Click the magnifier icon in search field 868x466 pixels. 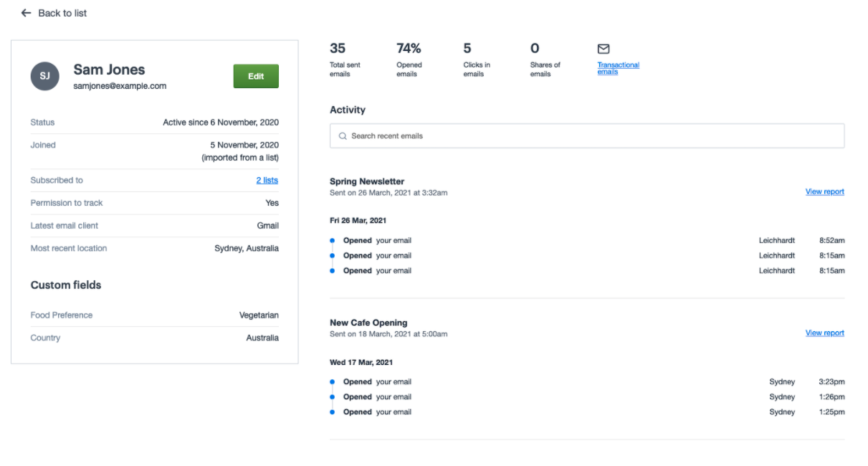tap(343, 136)
